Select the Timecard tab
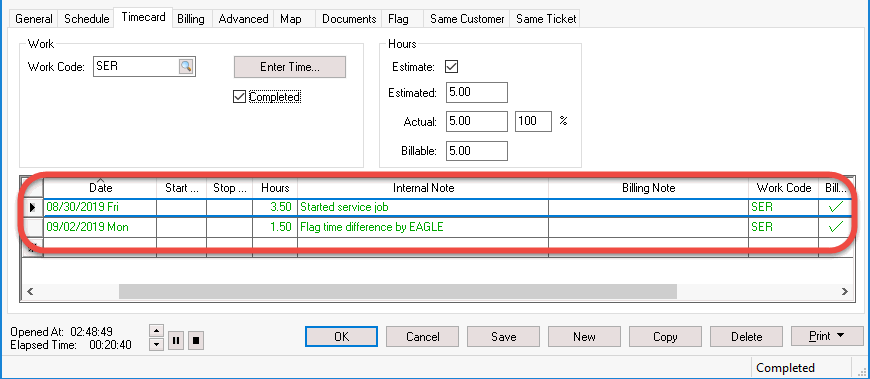Screen dimensions: 870x379 (x=143, y=17)
